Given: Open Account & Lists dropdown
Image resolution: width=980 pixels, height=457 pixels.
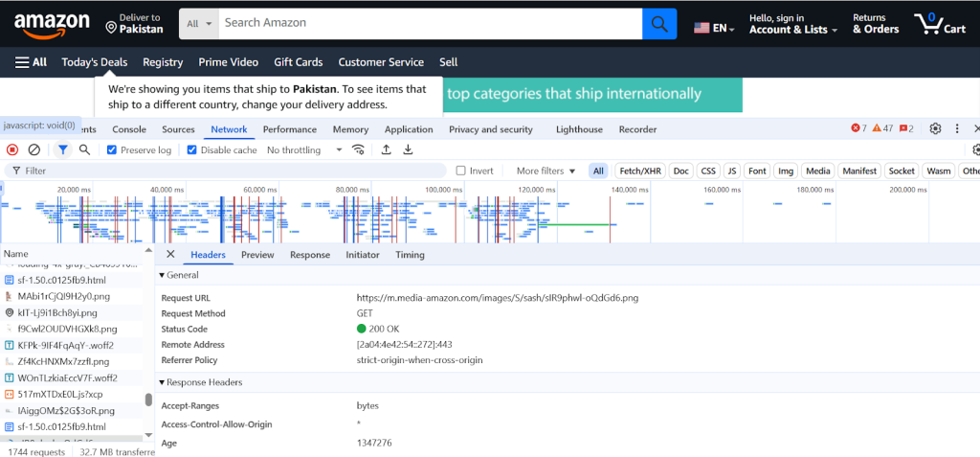Looking at the screenshot, I should (x=793, y=24).
